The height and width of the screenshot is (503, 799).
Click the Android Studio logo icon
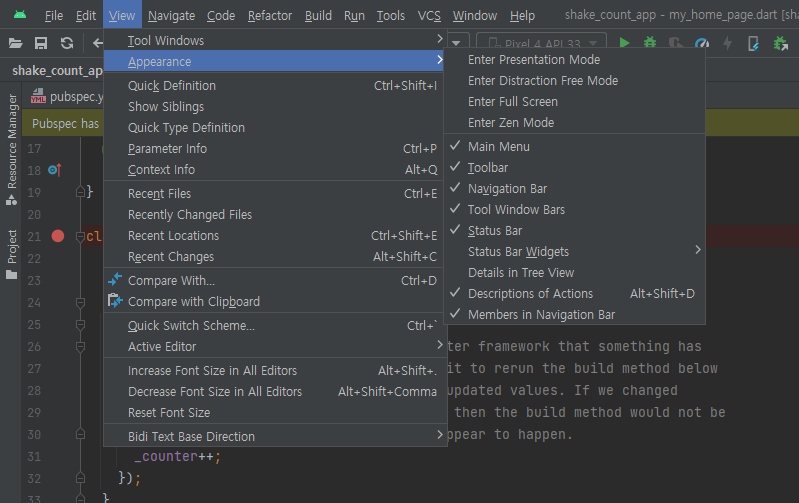[x=19, y=15]
